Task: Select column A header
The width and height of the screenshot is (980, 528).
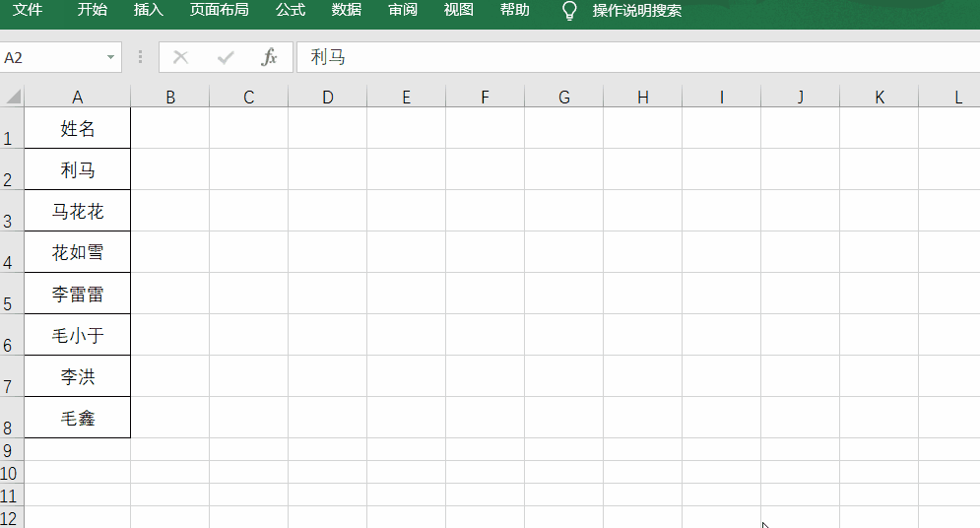Action: point(78,97)
